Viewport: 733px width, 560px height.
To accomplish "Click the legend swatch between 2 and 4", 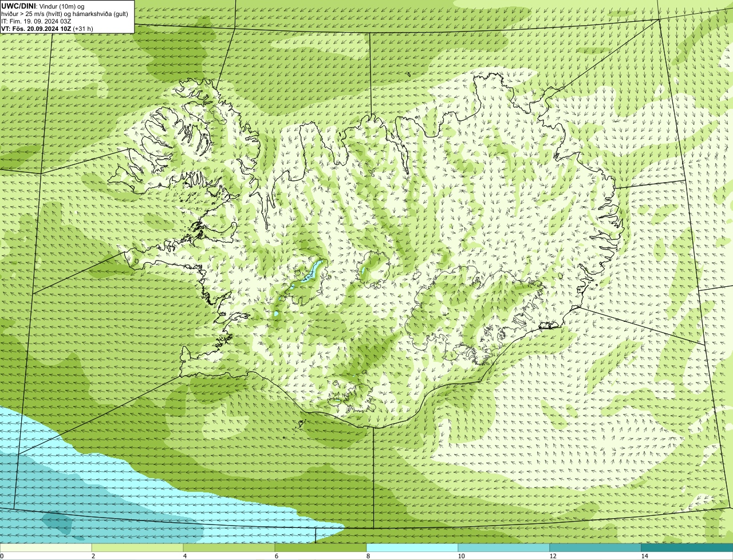I will click(137, 547).
